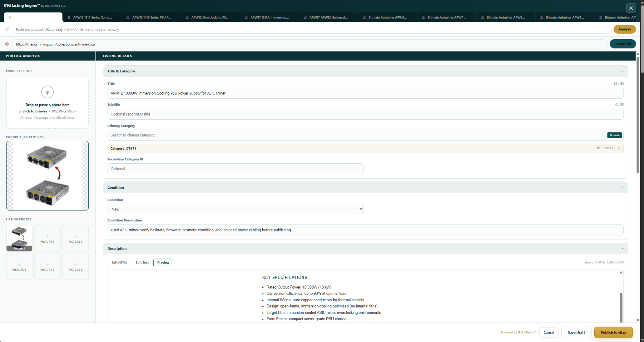The width and height of the screenshot is (644, 342).
Task: Open the APW12 1215 Series Comp tab
Action: 92,18
